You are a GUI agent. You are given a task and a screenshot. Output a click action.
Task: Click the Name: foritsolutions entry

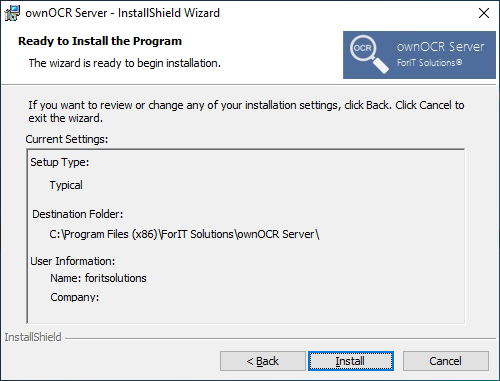click(98, 278)
